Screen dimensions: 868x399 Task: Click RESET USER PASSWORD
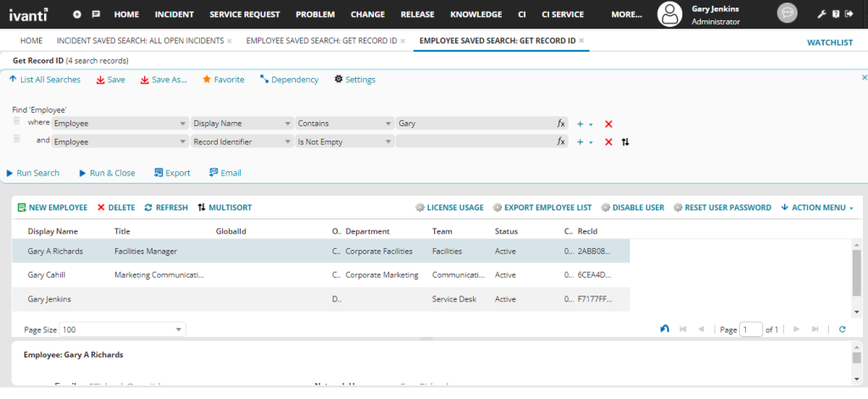pyautogui.click(x=722, y=208)
